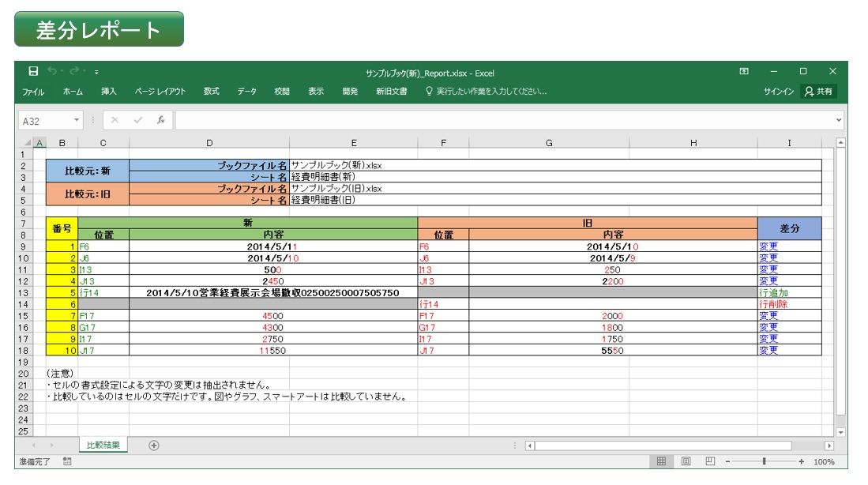Click the macro record icon in status bar

(67, 461)
